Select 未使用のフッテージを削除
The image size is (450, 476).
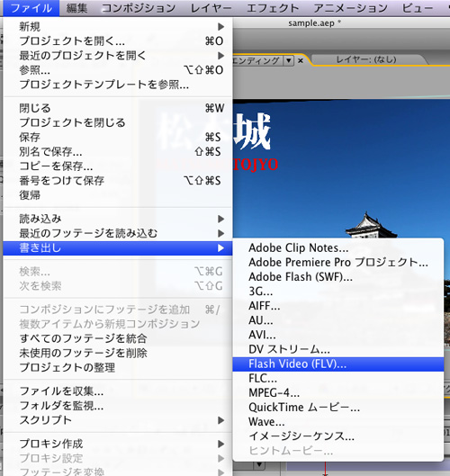point(118,353)
